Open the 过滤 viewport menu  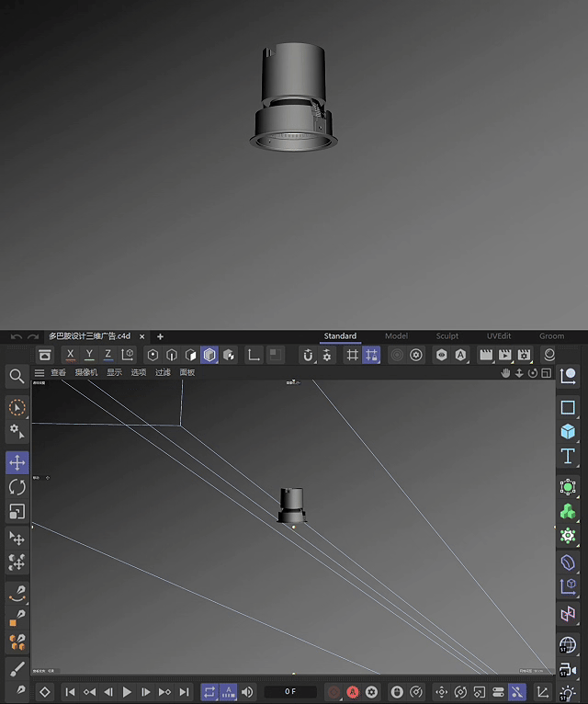click(x=163, y=372)
